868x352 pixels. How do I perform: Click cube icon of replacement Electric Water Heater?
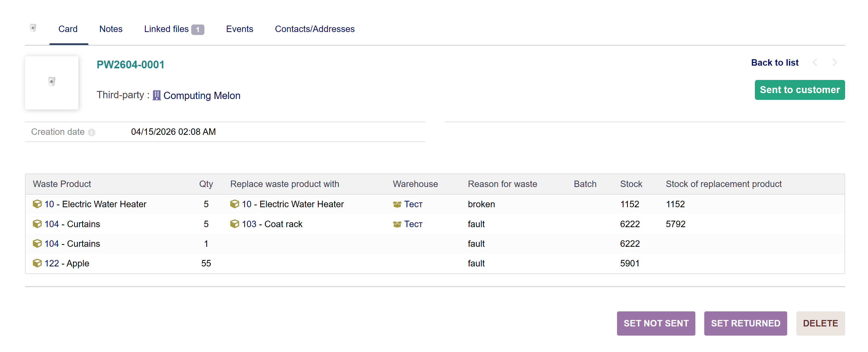click(x=235, y=204)
